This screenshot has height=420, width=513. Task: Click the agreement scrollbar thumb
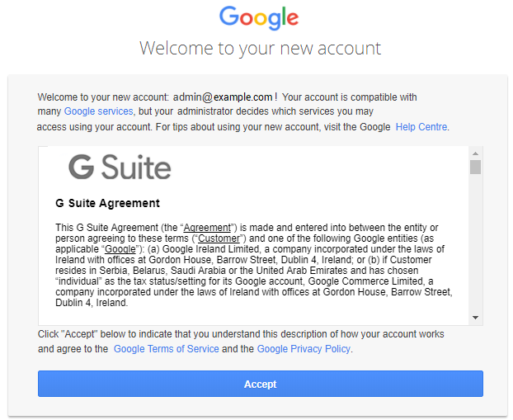click(x=475, y=168)
